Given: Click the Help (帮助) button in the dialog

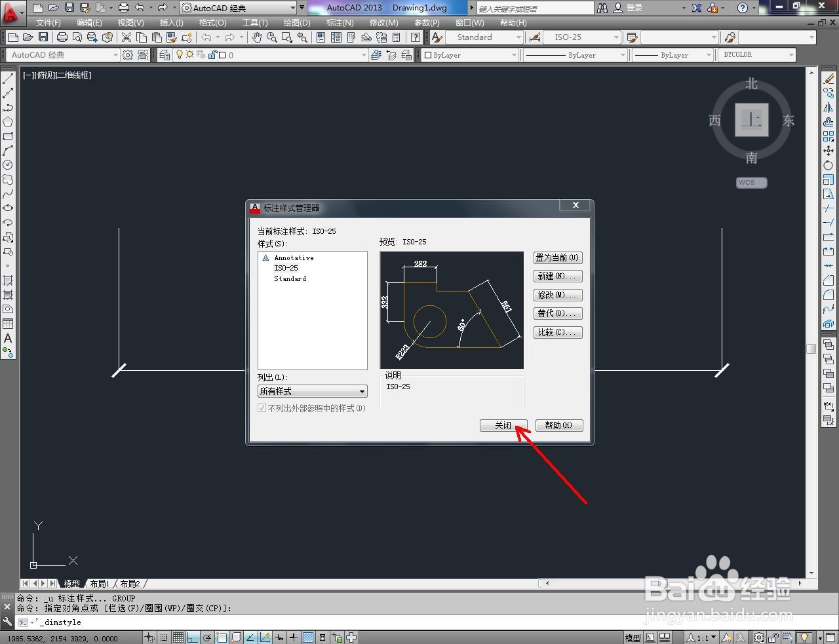Looking at the screenshot, I should click(558, 425).
